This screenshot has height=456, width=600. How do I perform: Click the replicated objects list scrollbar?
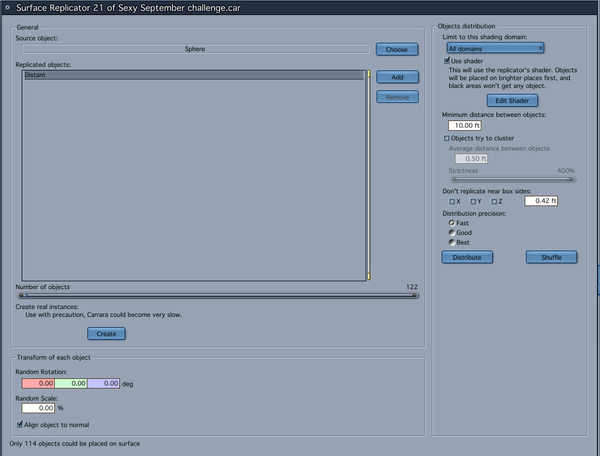pos(369,175)
